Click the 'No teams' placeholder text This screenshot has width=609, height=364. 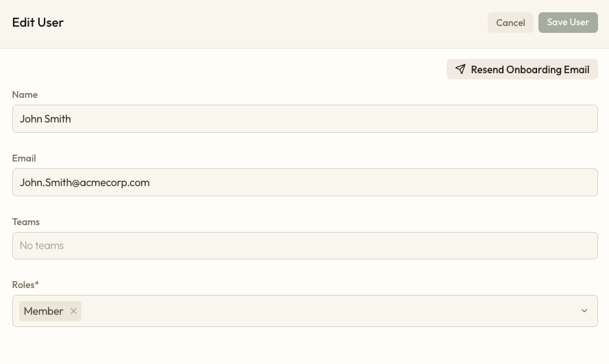click(x=42, y=246)
